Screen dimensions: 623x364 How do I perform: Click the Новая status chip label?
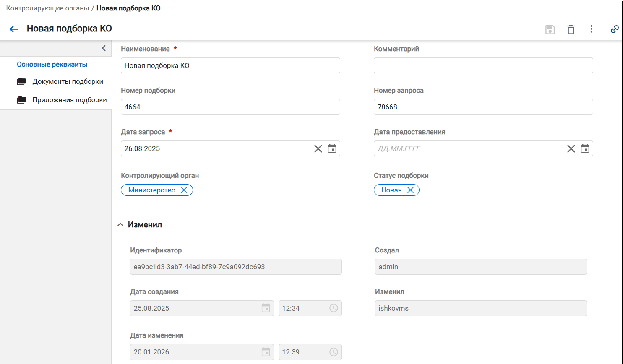391,190
